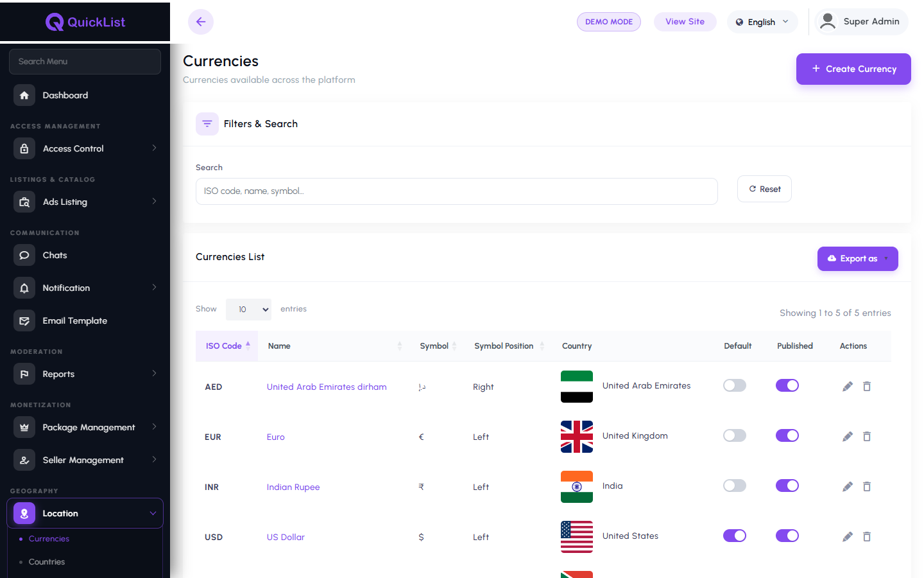This screenshot has height=578, width=924.
Task: Click the Search Menu input field
Action: coord(85,62)
